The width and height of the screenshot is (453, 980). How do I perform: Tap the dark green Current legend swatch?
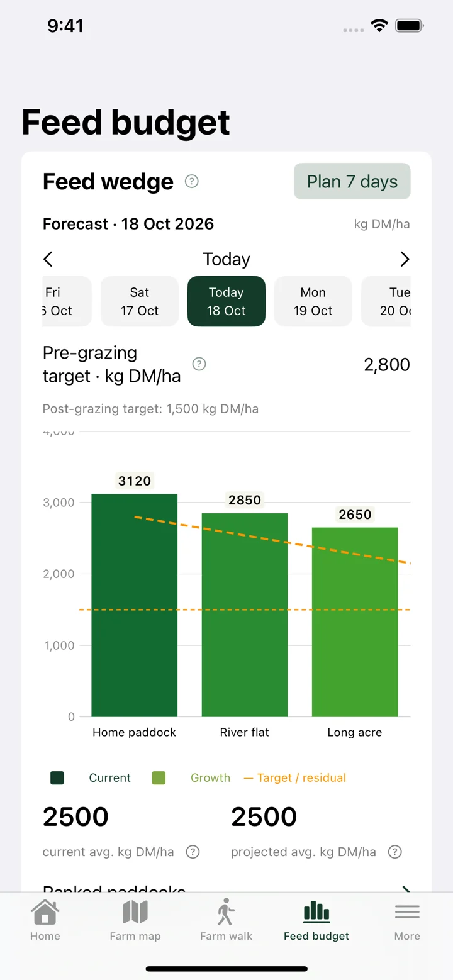57,778
